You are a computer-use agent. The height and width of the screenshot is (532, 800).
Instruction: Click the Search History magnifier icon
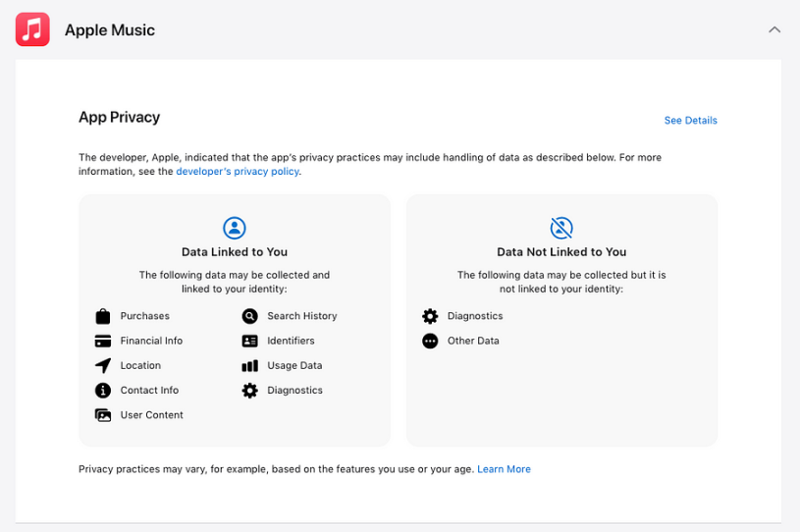pyautogui.click(x=250, y=316)
